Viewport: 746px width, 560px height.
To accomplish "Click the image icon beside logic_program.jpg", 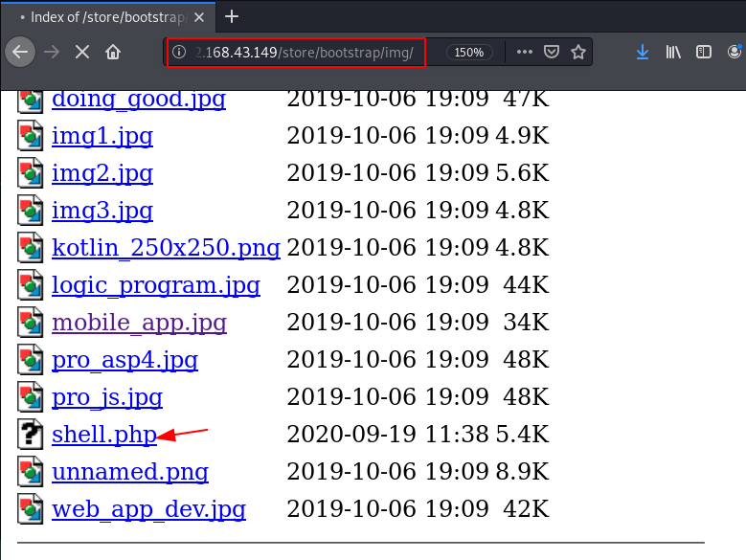I will 31,284.
